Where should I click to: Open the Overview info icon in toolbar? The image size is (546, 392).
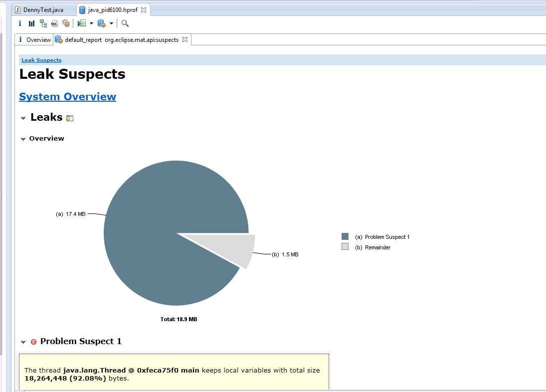20,23
